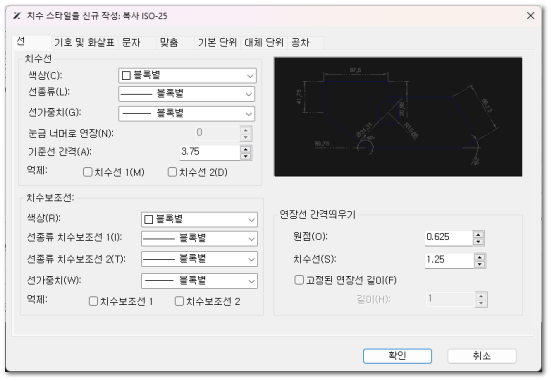Increase 치수선(S) value with up arrow
The width and height of the screenshot is (551, 381).
coord(480,257)
